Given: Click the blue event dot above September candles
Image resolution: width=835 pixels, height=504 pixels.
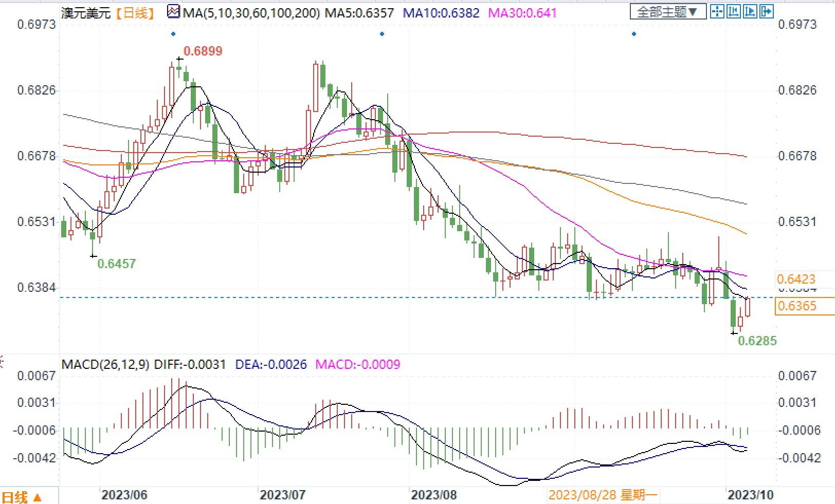Looking at the screenshot, I should [634, 34].
